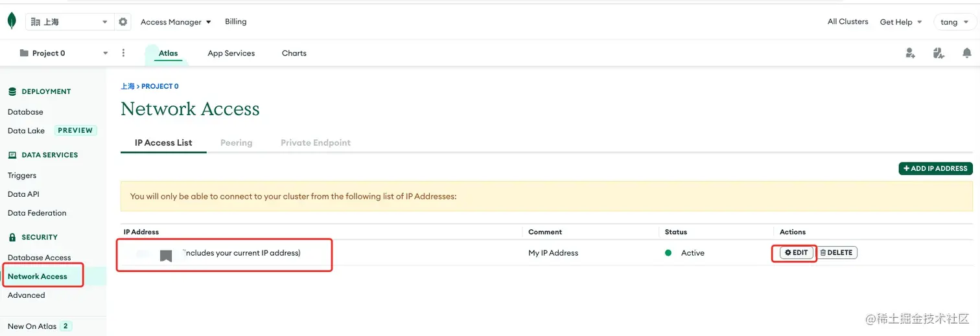Select Network Access in the sidebar
Viewport: 980px width, 336px height.
point(38,276)
